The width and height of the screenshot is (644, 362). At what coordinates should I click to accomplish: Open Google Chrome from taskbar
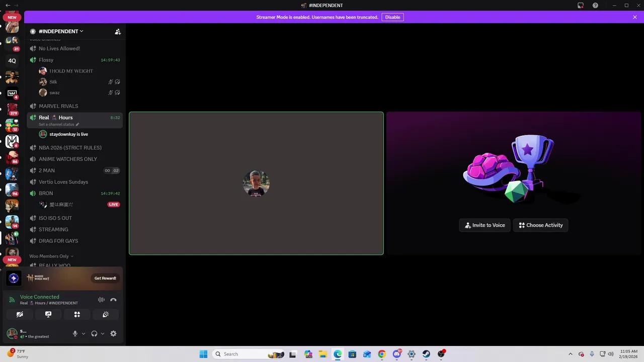click(x=382, y=354)
